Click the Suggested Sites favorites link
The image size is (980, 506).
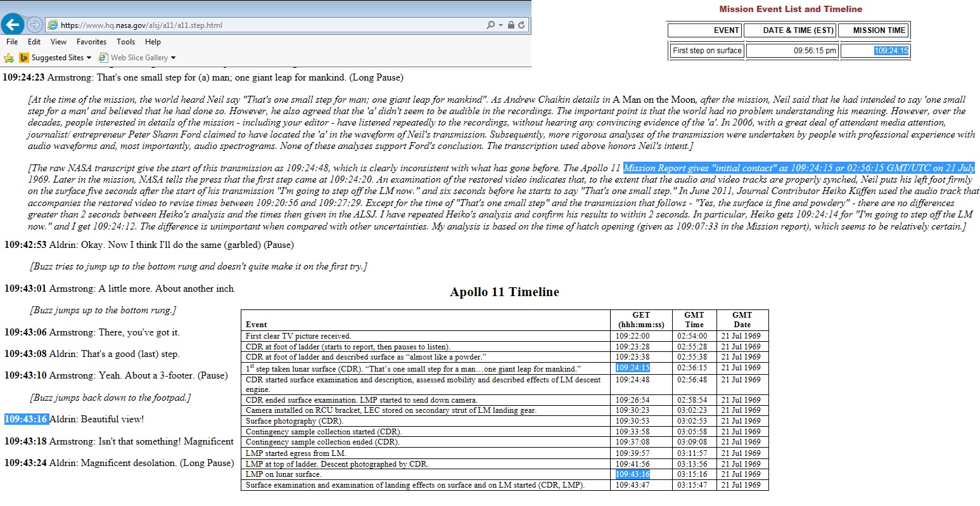coord(57,58)
